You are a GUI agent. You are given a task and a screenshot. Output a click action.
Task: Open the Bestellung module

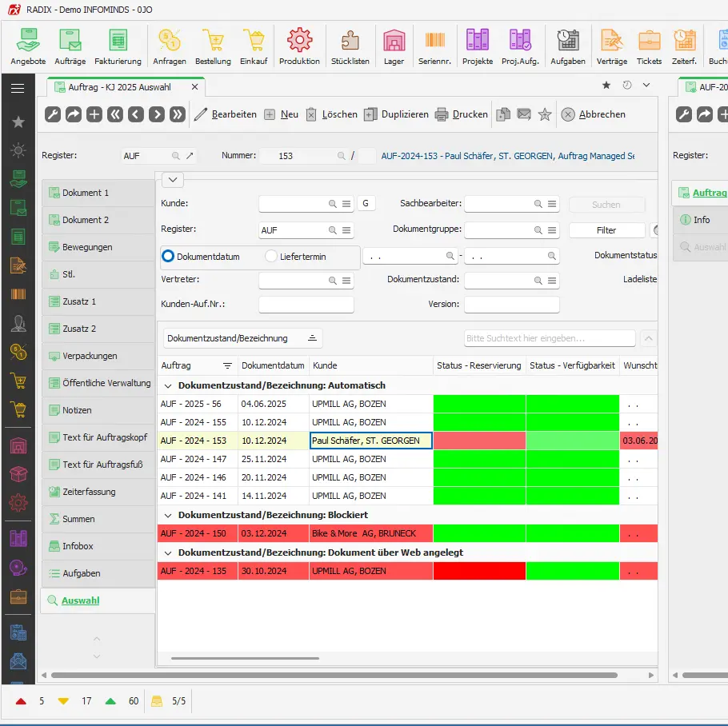click(213, 46)
